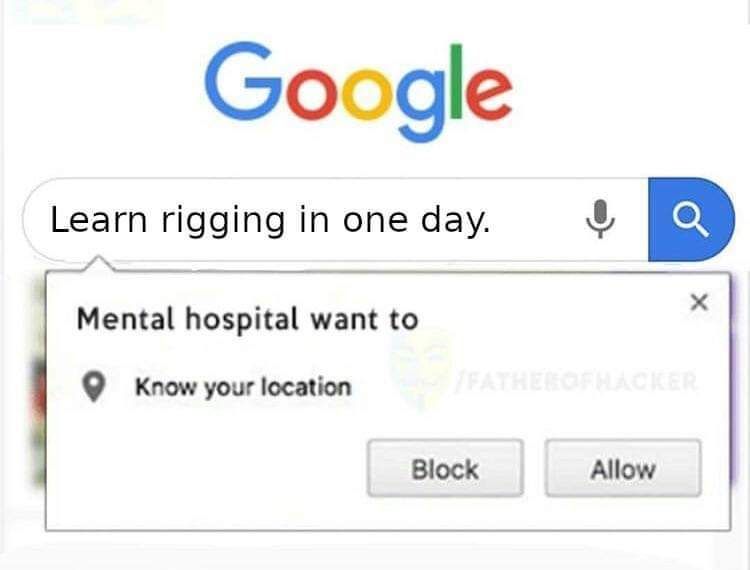Click the location pin icon
The height and width of the screenshot is (570, 750).
click(93, 386)
